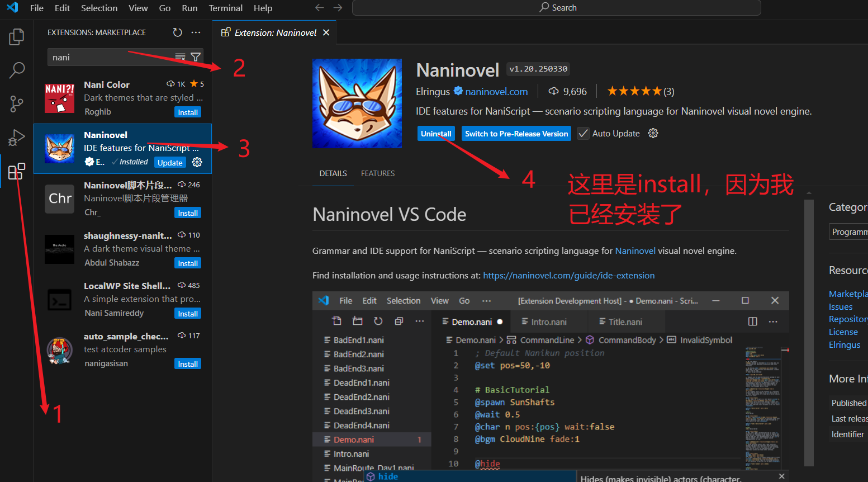The image size is (868, 482).
Task: Open the filter extensions funnel menu
Action: tap(196, 57)
